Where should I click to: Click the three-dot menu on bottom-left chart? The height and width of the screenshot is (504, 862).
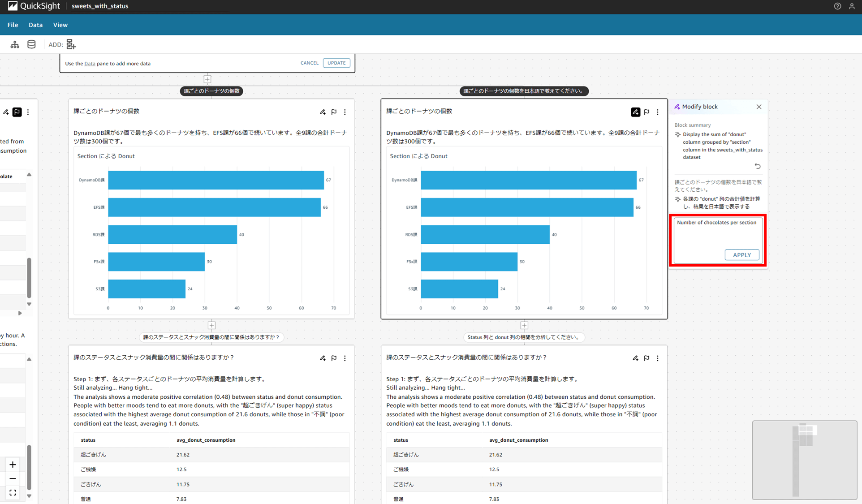point(345,358)
